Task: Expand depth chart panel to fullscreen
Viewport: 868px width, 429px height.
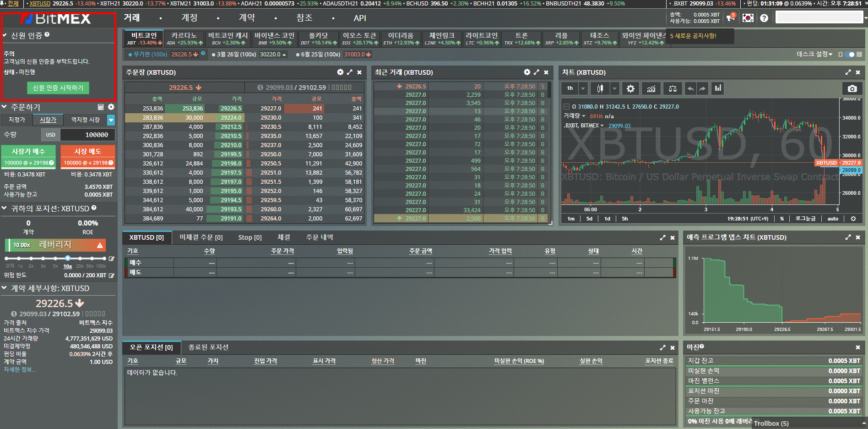Action: (848, 237)
